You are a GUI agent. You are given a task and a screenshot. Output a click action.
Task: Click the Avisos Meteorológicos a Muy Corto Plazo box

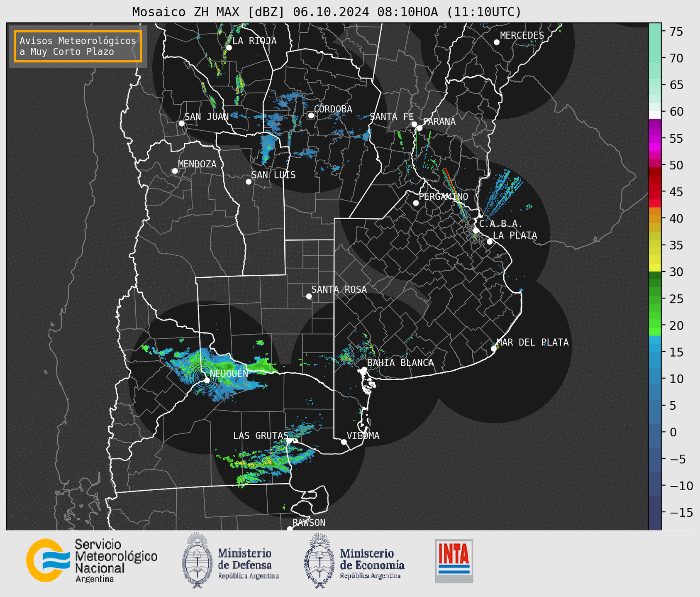click(78, 46)
